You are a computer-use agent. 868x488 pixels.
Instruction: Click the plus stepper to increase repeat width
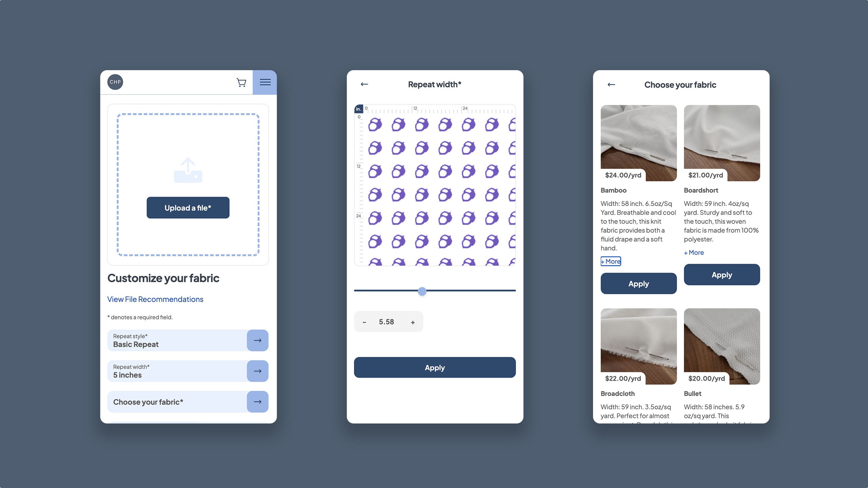coord(413,322)
